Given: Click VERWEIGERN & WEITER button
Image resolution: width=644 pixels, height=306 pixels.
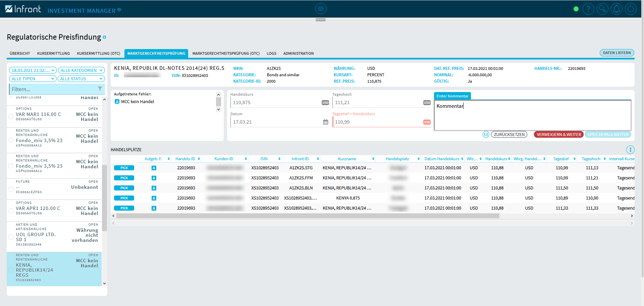Looking at the screenshot, I should 558,134.
